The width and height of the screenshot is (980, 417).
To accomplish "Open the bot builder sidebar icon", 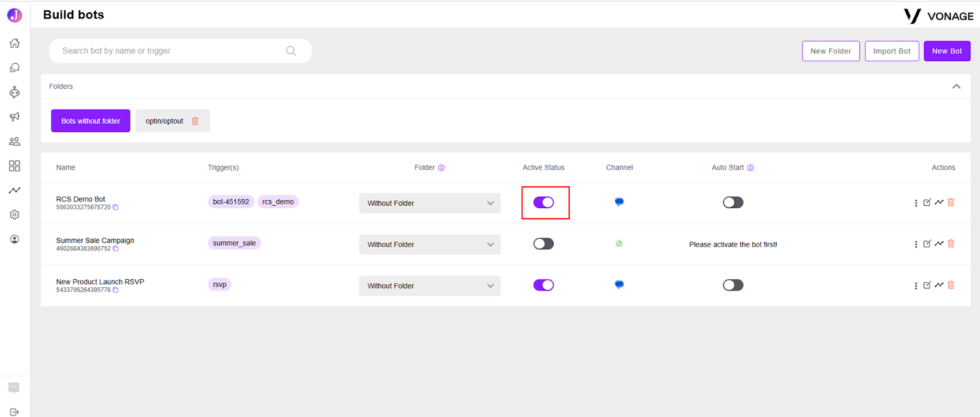I will [x=15, y=92].
